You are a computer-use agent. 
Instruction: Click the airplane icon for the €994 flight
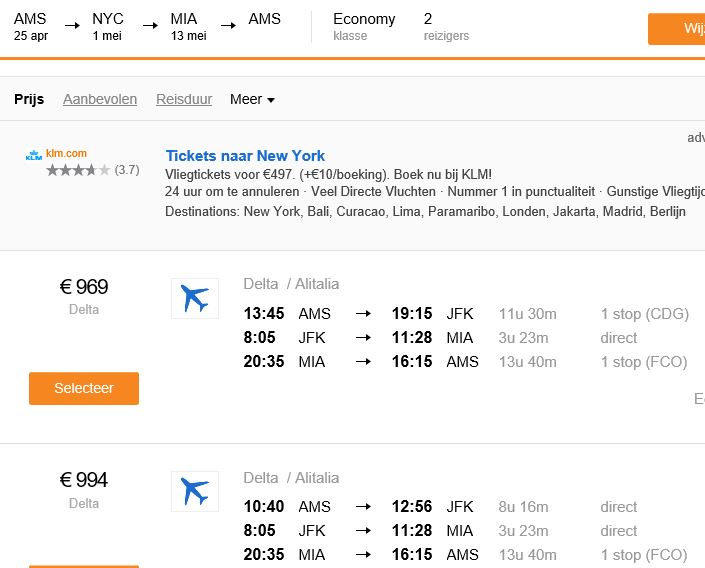click(x=195, y=492)
